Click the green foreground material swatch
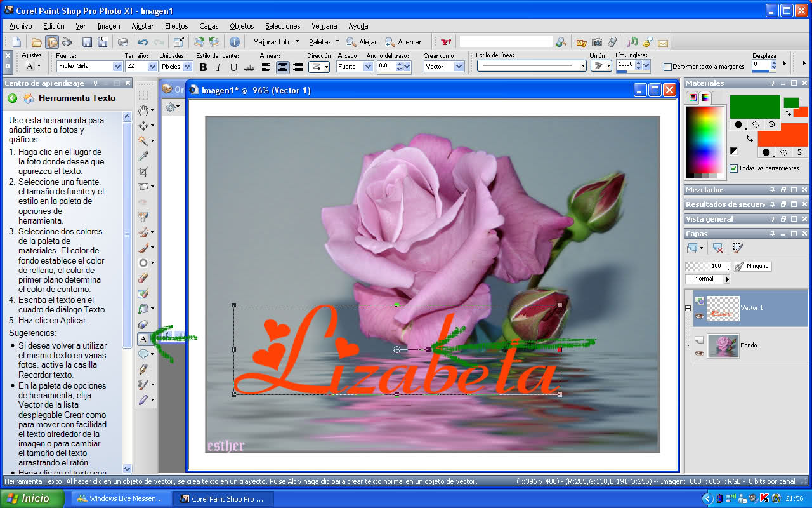This screenshot has width=812, height=508. pyautogui.click(x=754, y=107)
